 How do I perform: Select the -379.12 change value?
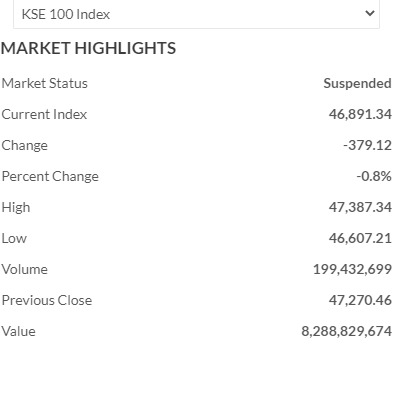(367, 145)
